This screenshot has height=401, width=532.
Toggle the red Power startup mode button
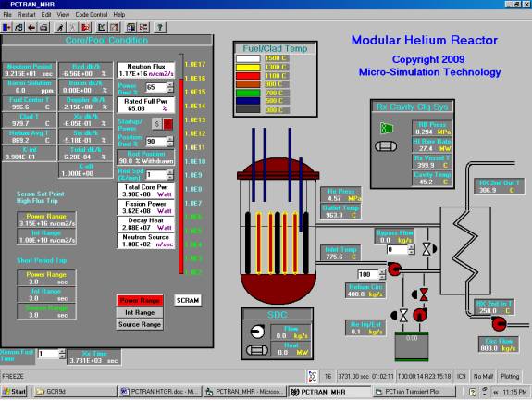168,124
